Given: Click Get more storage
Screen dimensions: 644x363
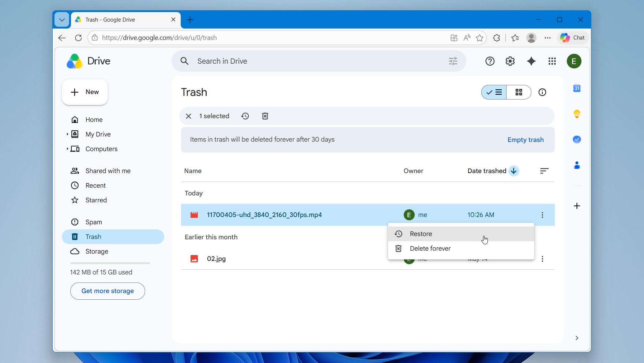Looking at the screenshot, I should pos(108,291).
